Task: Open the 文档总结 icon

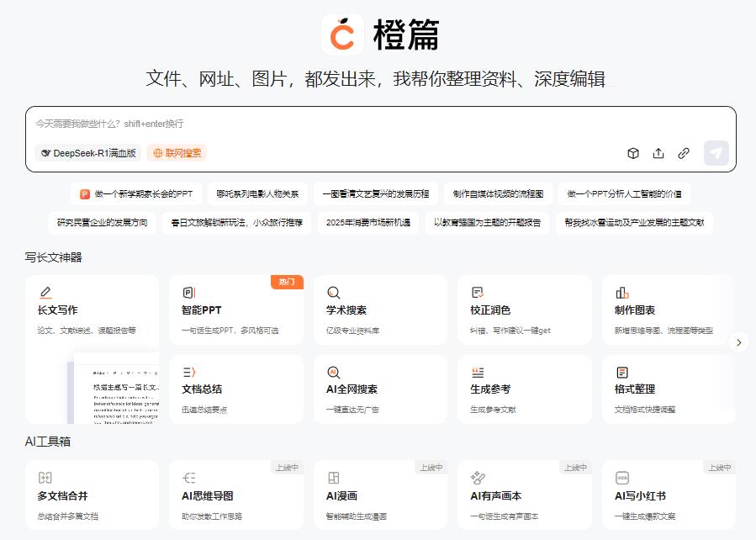Action: [x=189, y=372]
